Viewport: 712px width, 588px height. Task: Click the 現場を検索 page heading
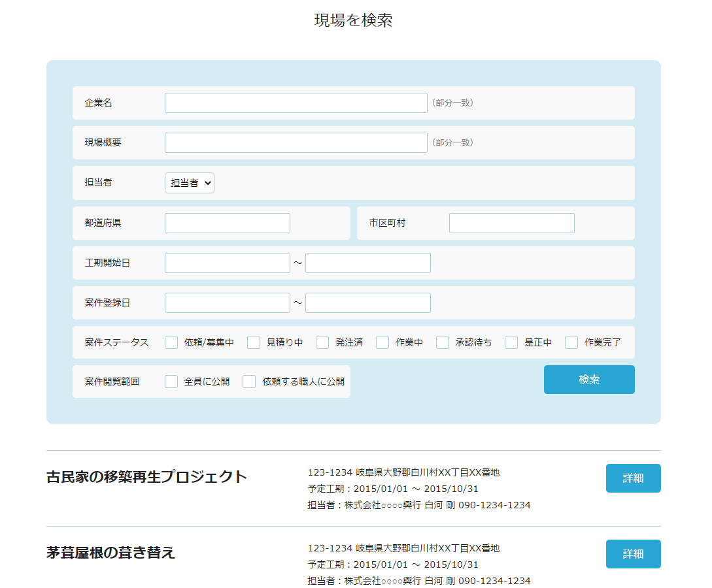click(x=353, y=20)
